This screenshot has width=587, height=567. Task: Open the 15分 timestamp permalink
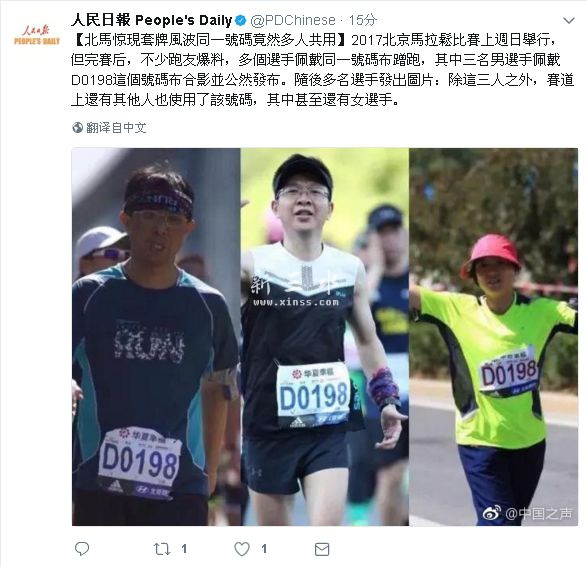click(362, 20)
